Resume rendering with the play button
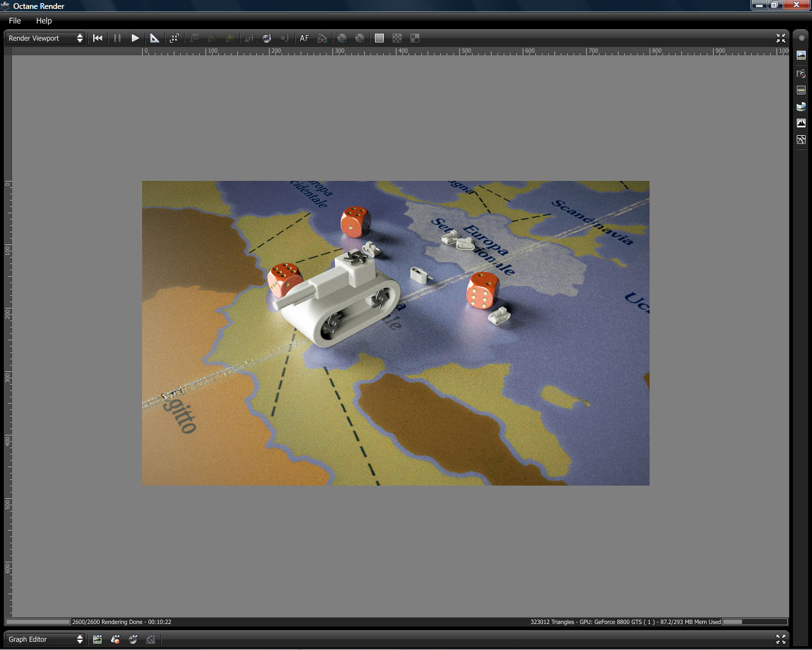812x650 pixels. pos(135,38)
